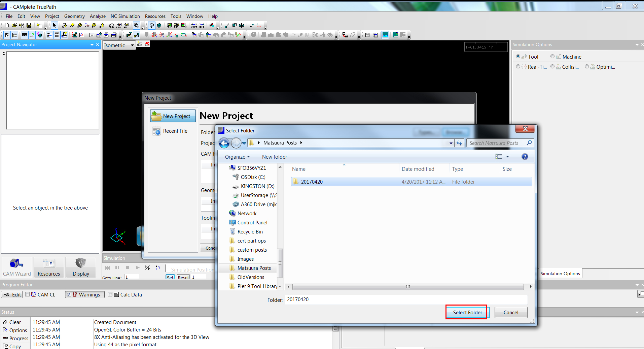Select the Machine simulation radio button
This screenshot has width=644, height=349.
tap(552, 57)
